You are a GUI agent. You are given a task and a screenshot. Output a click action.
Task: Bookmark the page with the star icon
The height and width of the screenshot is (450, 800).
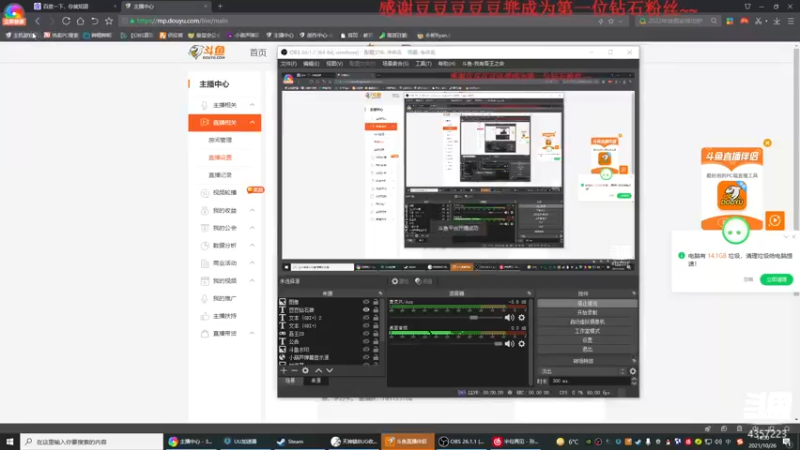point(109,21)
